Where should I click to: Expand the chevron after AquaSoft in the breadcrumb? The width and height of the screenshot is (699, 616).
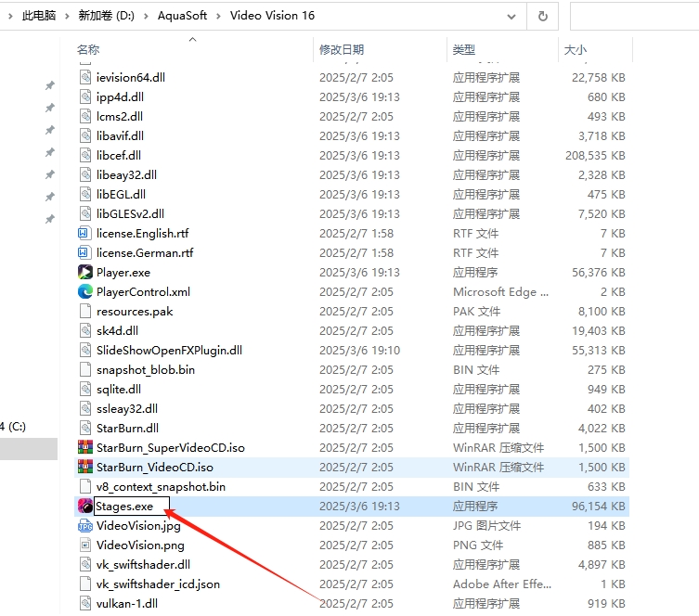tap(218, 16)
